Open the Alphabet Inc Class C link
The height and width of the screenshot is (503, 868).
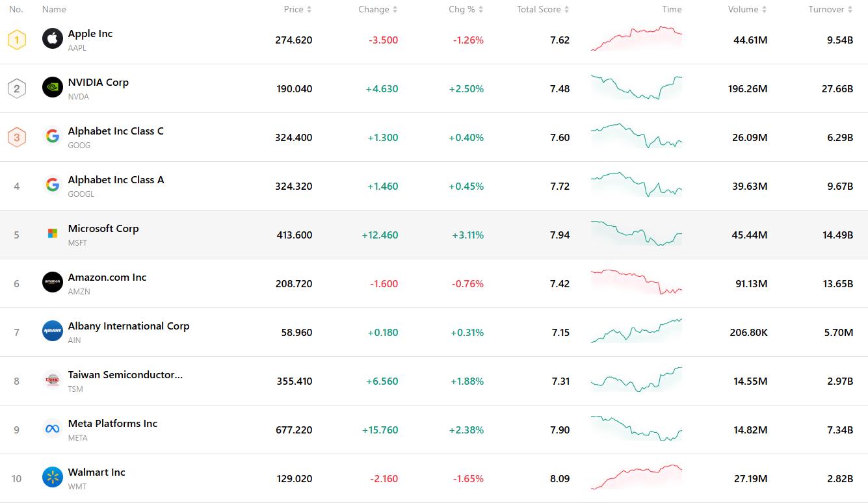pyautogui.click(x=116, y=131)
